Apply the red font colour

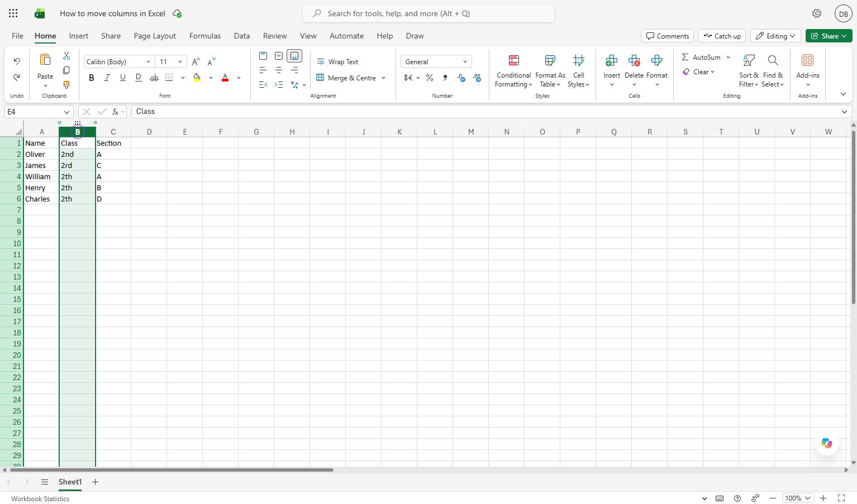pos(225,78)
